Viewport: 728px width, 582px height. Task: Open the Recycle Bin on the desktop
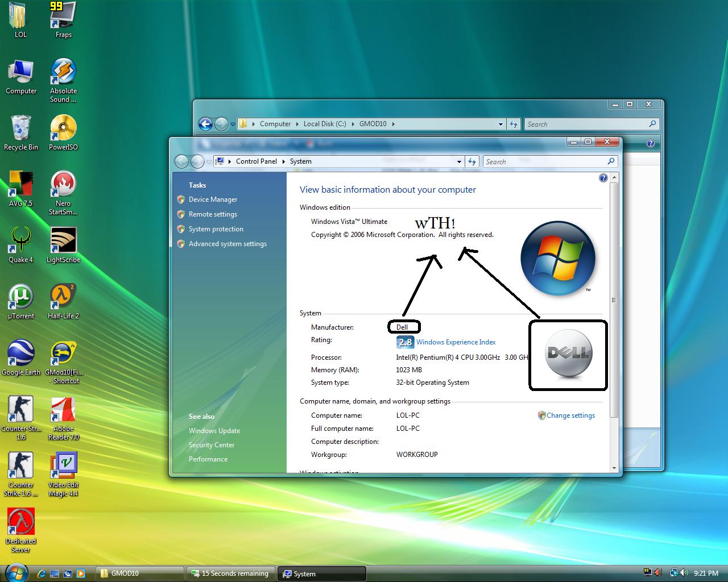coord(21,132)
